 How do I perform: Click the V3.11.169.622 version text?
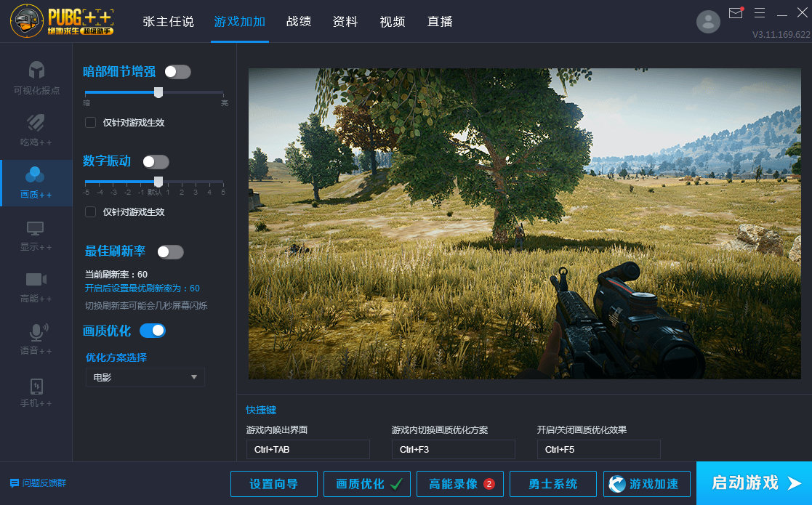coord(781,35)
